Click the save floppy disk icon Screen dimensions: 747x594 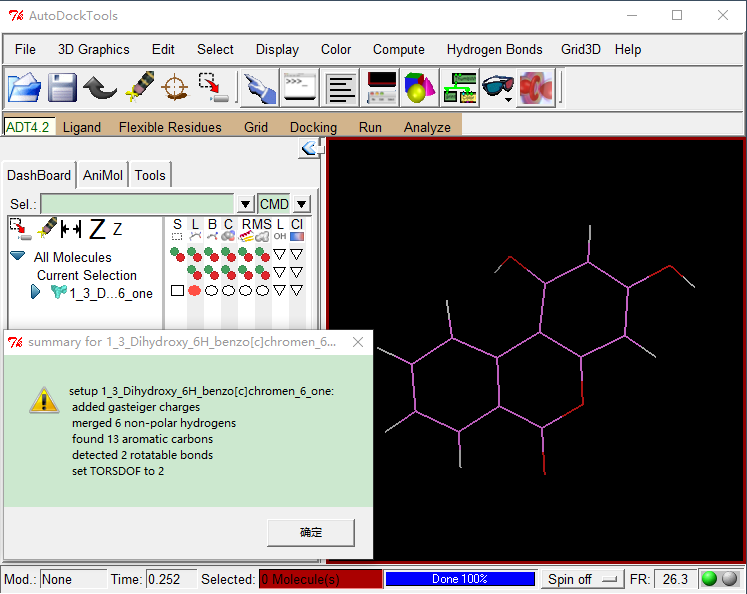tap(62, 88)
